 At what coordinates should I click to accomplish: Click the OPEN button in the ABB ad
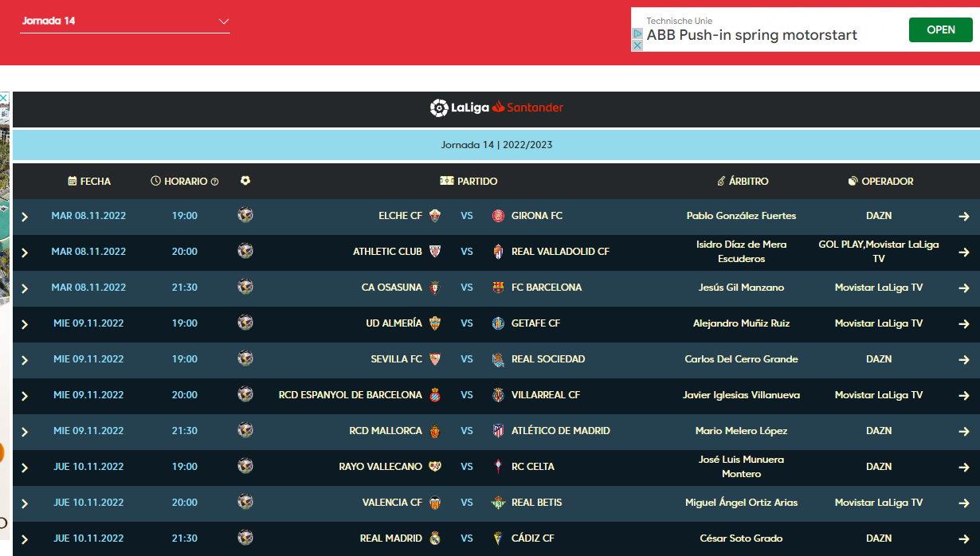point(940,29)
